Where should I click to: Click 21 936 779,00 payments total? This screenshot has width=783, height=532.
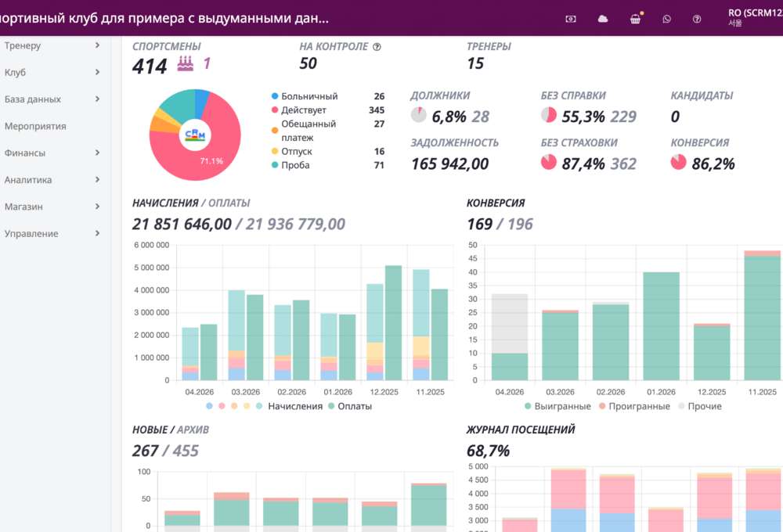[x=295, y=224]
